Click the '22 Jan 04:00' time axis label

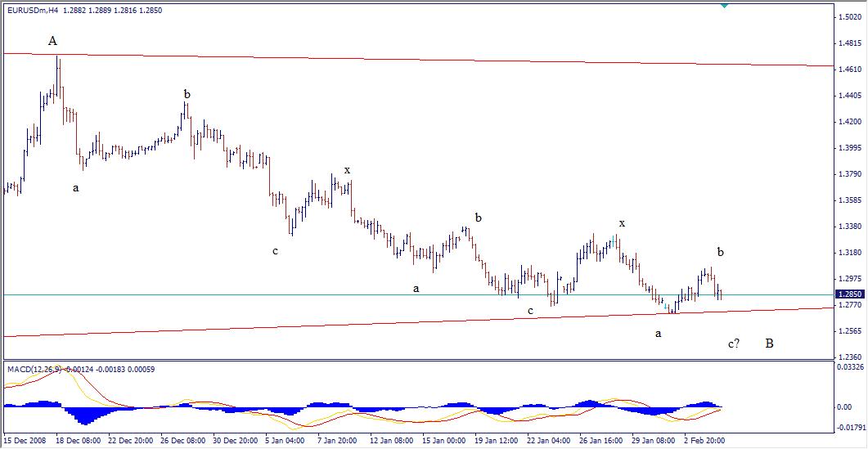coord(548,441)
